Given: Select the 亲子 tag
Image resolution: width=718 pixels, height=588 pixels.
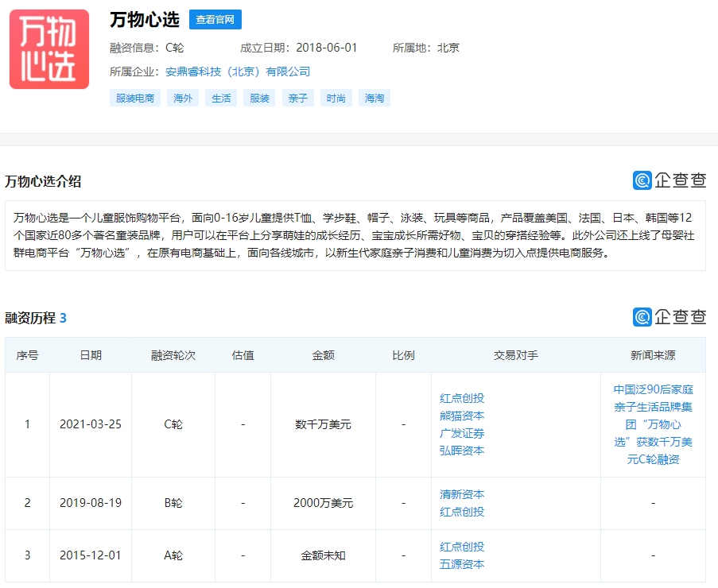Looking at the screenshot, I should [298, 99].
